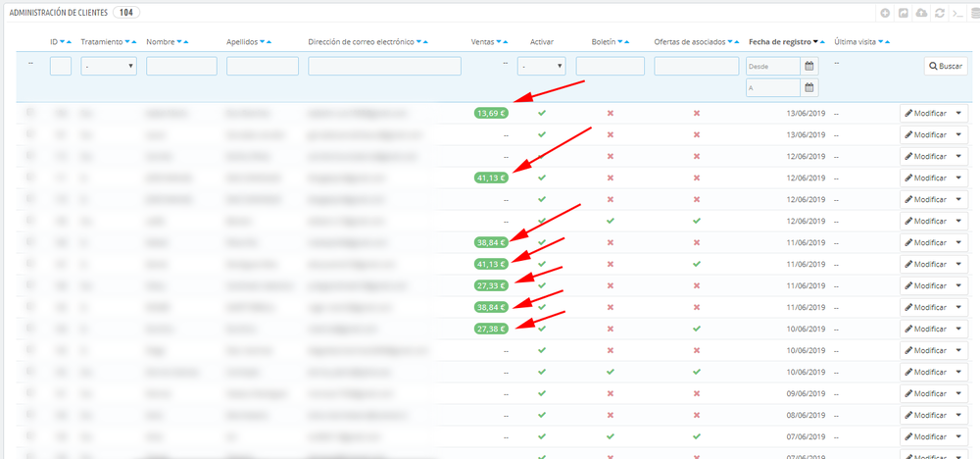The width and height of the screenshot is (980, 459).
Task: Sort Tratamiento column descending
Action: pos(127,42)
